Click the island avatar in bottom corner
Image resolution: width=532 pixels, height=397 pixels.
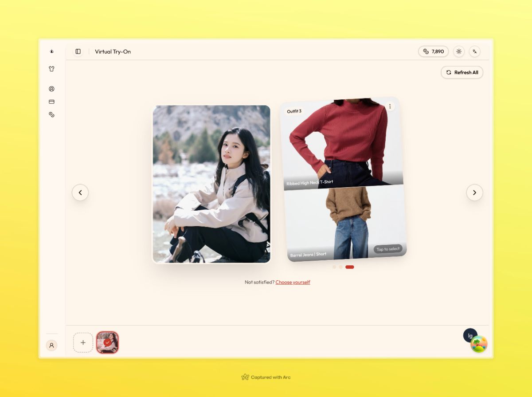point(479,344)
